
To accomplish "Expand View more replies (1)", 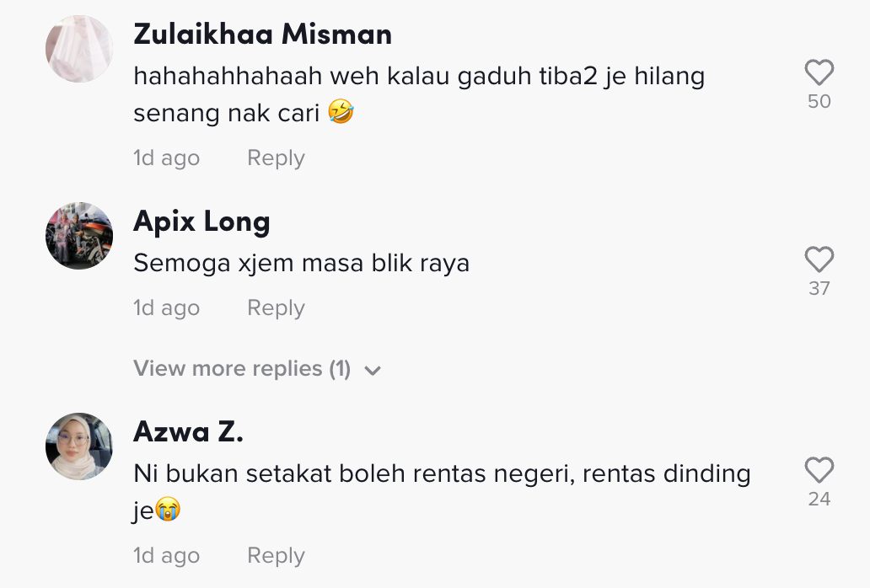I will pyautogui.click(x=242, y=369).
